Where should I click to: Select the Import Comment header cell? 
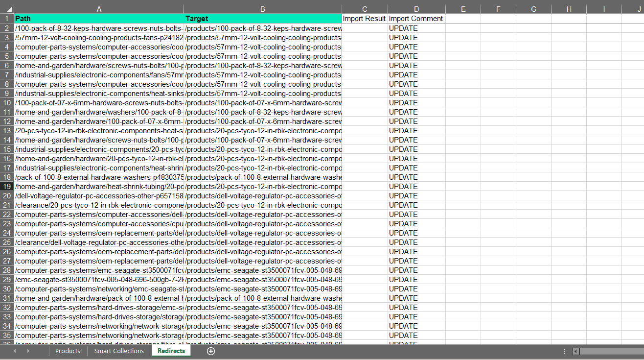416,19
